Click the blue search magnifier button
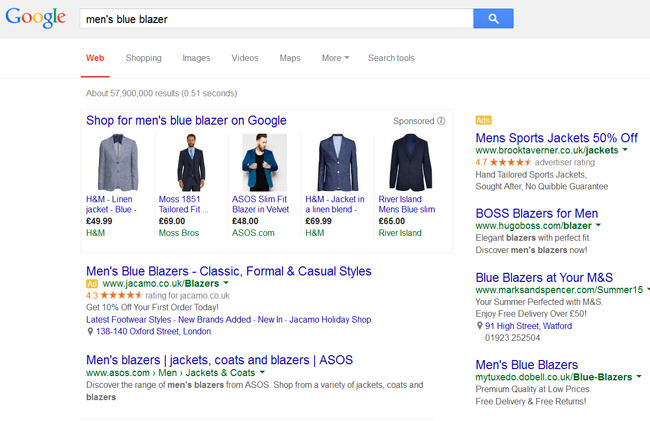650x421 pixels. tap(493, 19)
